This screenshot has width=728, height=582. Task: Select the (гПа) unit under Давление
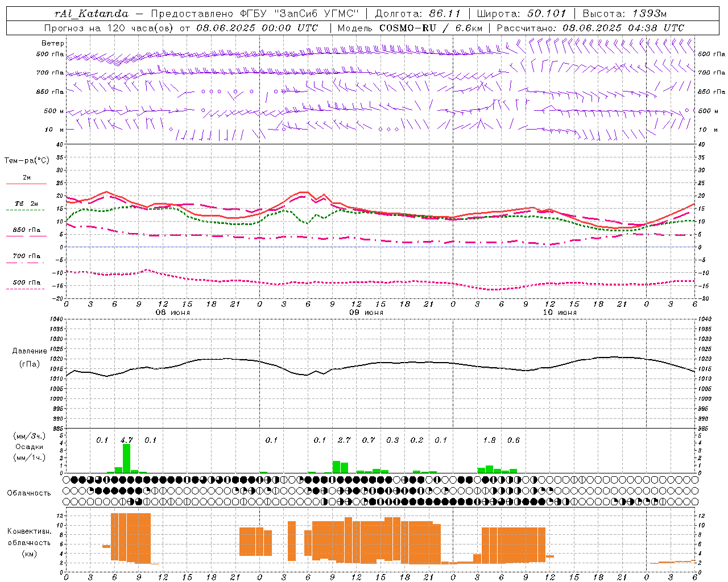pos(30,364)
